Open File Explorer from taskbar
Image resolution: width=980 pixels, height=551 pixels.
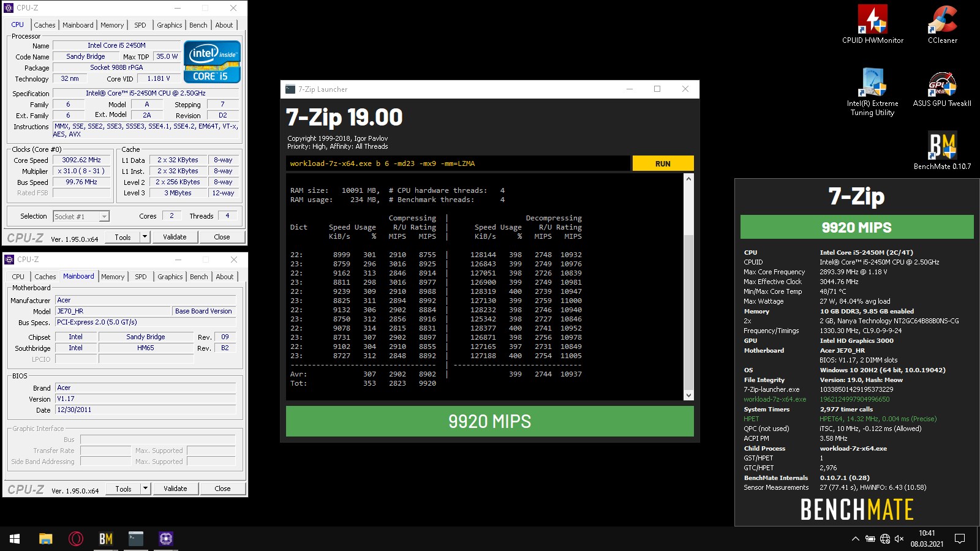45,539
